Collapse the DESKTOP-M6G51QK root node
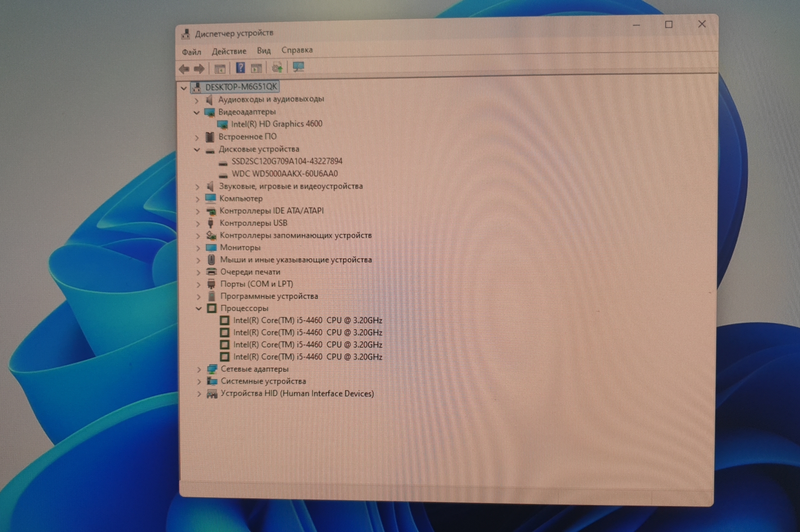The image size is (800, 532). pyautogui.click(x=184, y=89)
